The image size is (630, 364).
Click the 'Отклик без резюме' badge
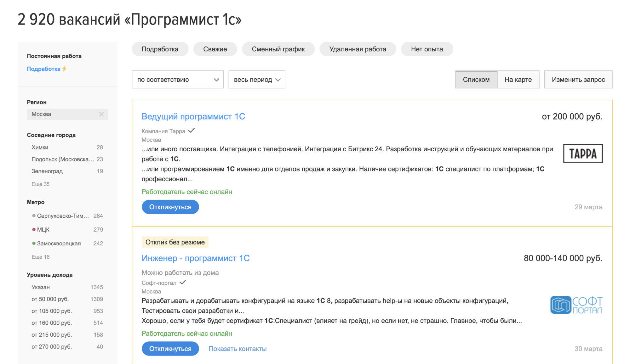[175, 242]
